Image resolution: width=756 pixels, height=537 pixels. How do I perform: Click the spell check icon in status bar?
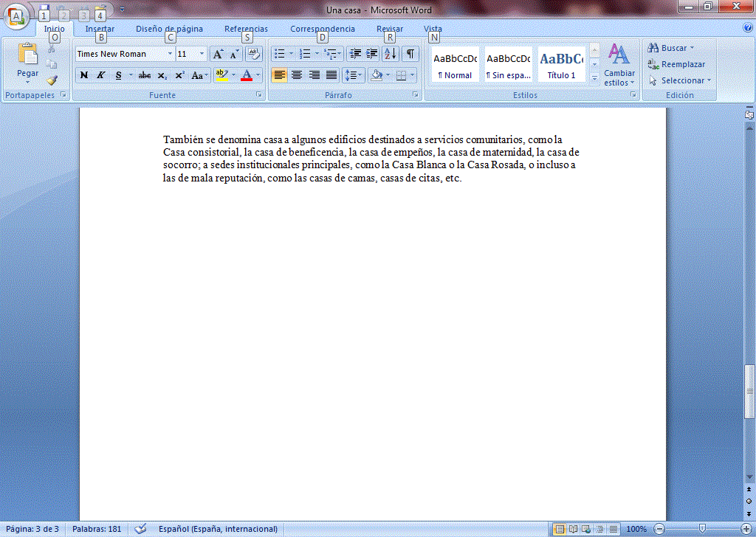(x=140, y=528)
